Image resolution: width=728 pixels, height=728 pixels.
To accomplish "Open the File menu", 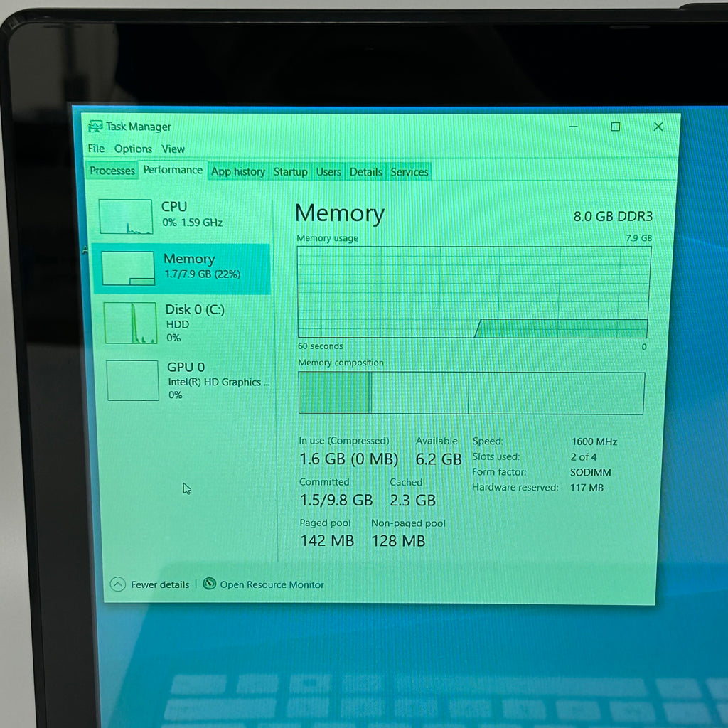I will click(96, 149).
